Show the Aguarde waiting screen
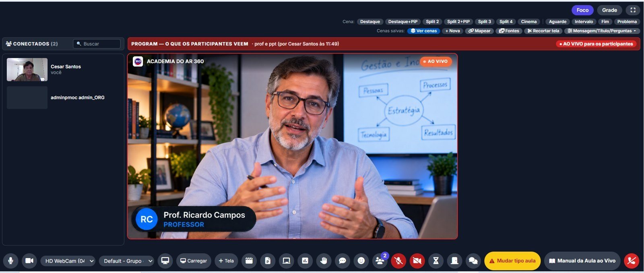 pyautogui.click(x=557, y=22)
